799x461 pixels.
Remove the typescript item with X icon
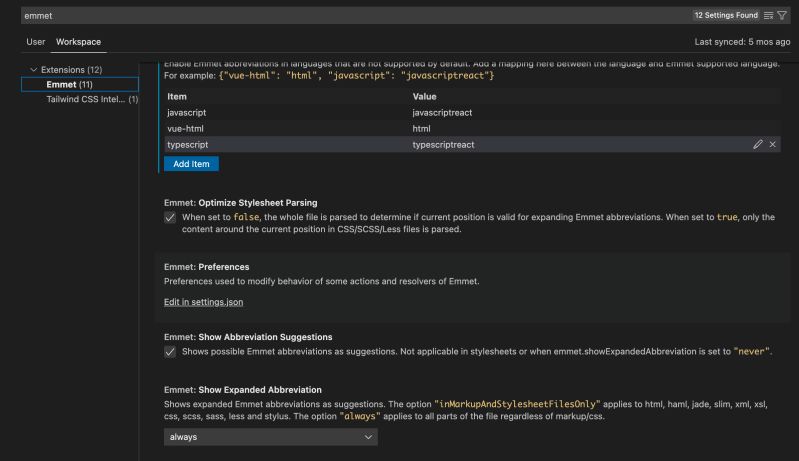(x=773, y=145)
